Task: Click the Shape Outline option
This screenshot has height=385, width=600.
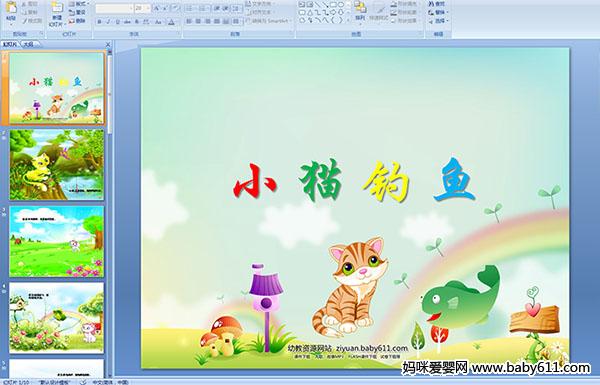Action: [405, 12]
